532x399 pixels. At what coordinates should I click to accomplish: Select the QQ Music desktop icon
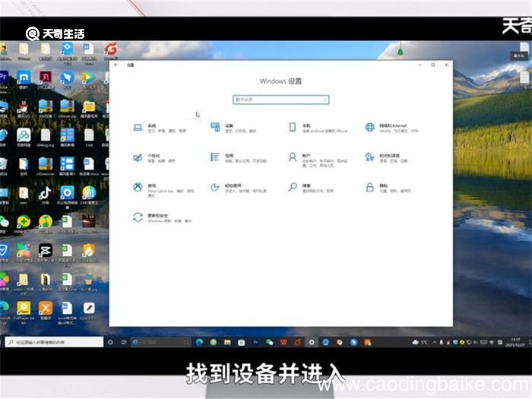pos(45,224)
